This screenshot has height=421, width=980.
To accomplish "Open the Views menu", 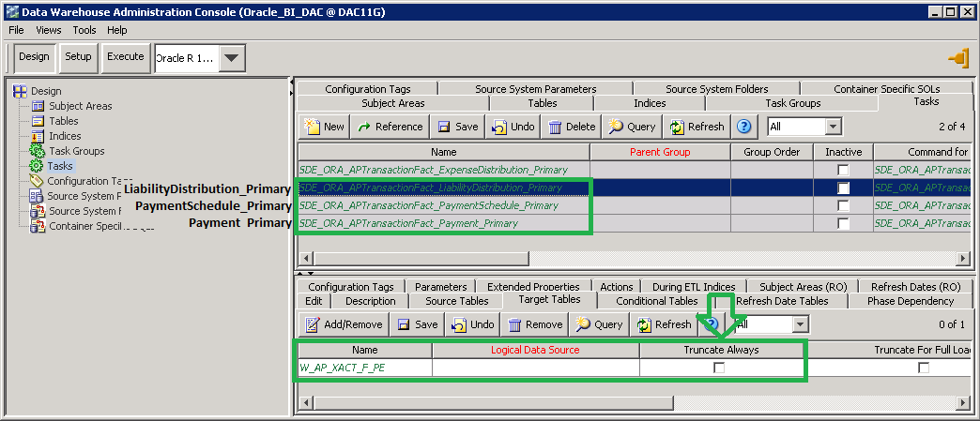I will click(x=49, y=30).
